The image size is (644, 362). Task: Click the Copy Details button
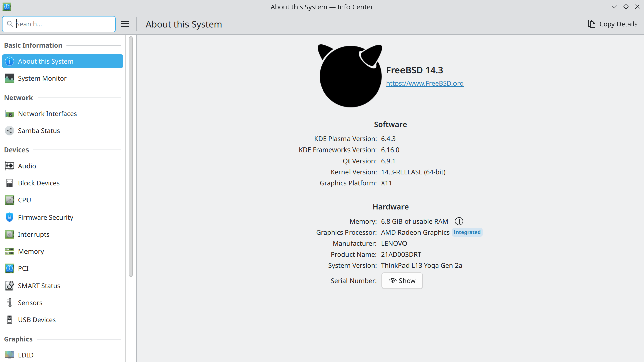tap(612, 24)
